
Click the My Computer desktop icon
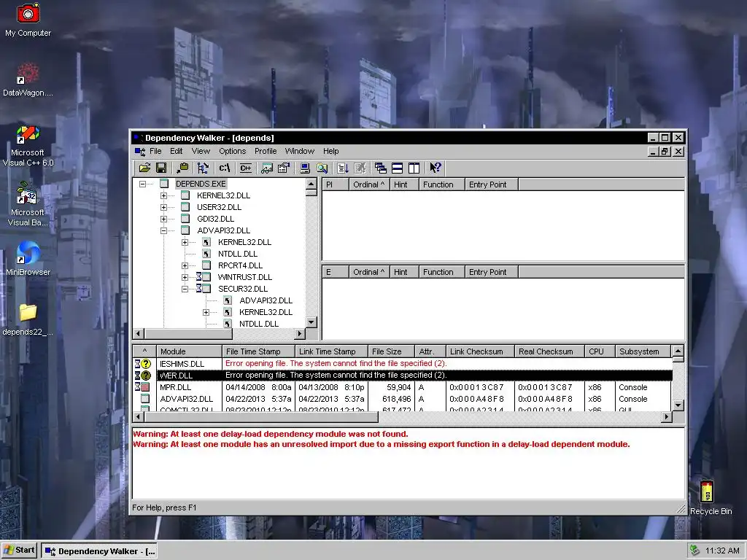[x=28, y=20]
